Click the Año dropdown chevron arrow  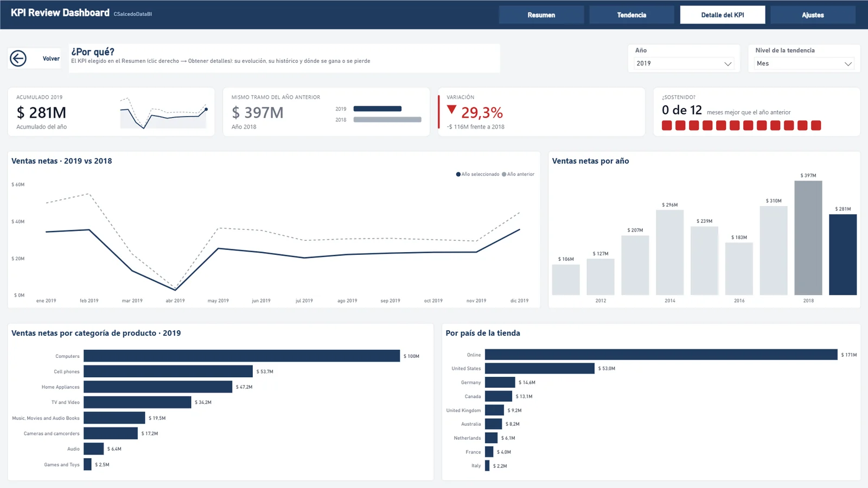pos(728,64)
